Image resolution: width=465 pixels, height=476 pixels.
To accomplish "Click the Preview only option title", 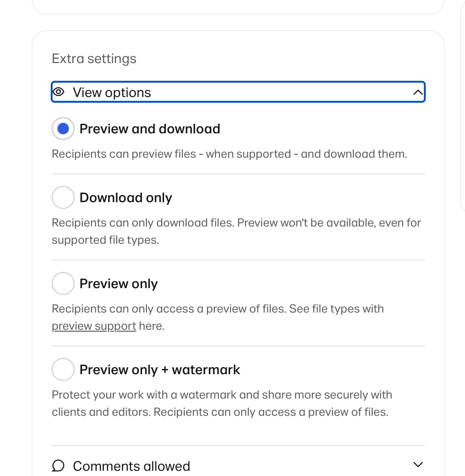I will pos(119,284).
